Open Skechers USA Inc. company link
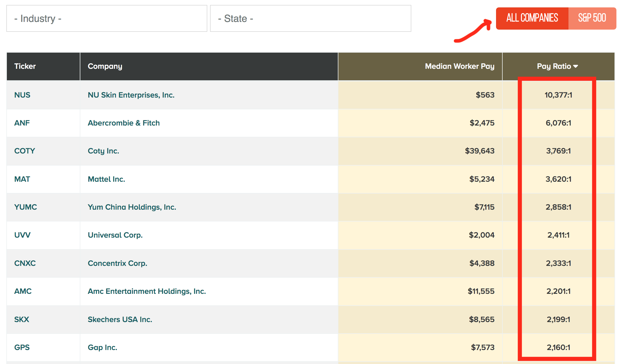 120,319
